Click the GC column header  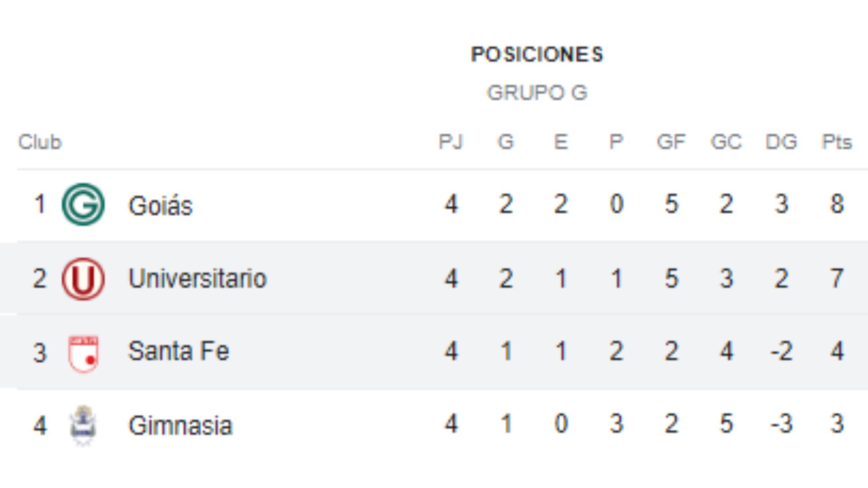[x=726, y=142]
